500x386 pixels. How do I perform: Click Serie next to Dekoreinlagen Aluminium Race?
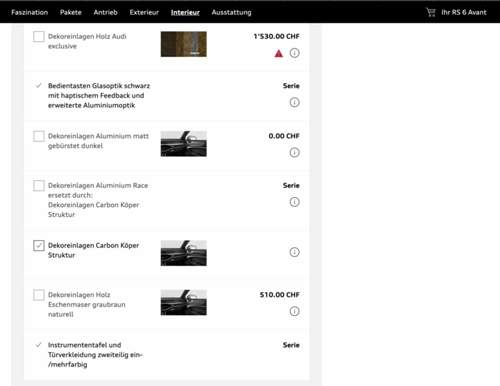pos(291,185)
